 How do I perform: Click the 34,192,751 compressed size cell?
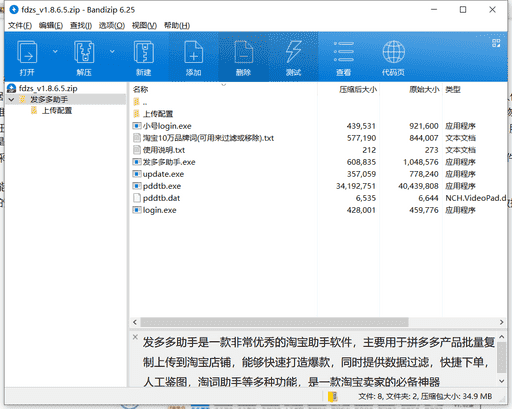tap(356, 186)
